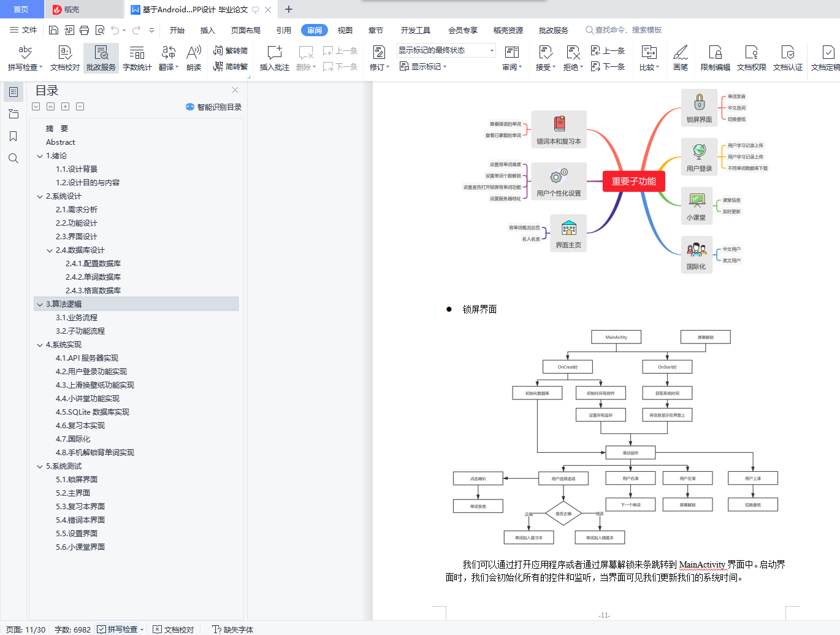
Task: Open 字数统计 word count tool
Action: coord(137,58)
